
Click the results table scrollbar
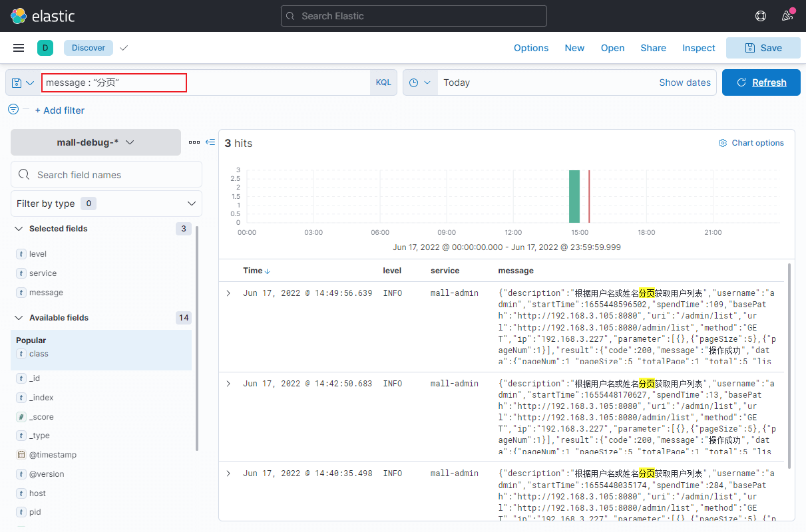[x=789, y=366]
